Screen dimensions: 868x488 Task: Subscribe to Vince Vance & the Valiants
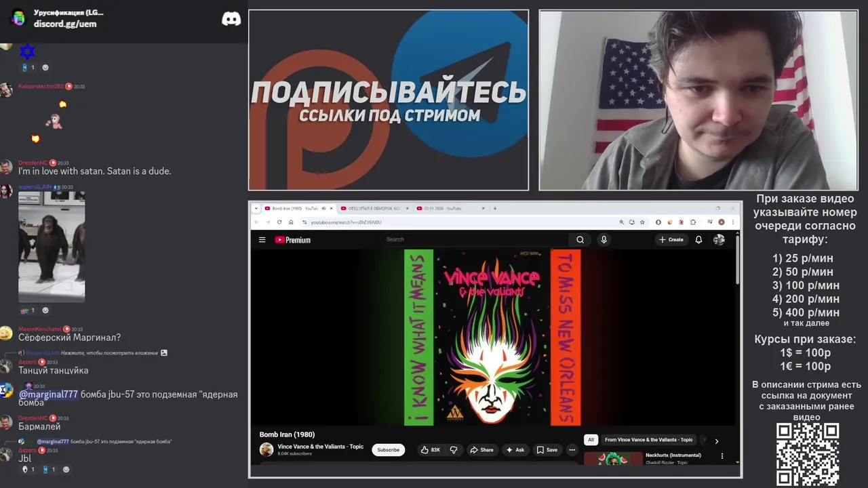coord(389,449)
